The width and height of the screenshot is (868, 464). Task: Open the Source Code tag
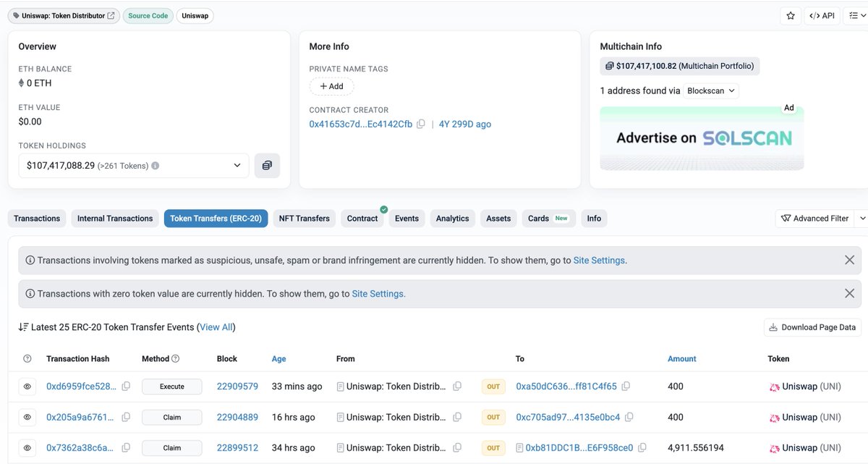point(148,15)
